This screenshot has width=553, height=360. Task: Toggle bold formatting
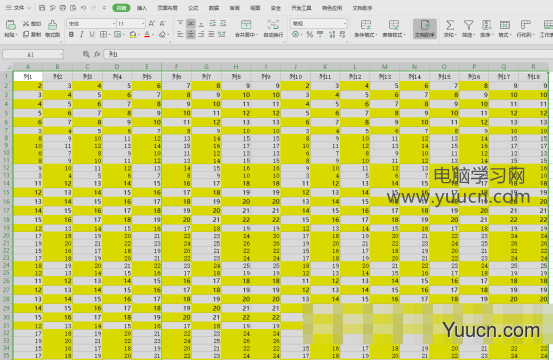click(72, 35)
